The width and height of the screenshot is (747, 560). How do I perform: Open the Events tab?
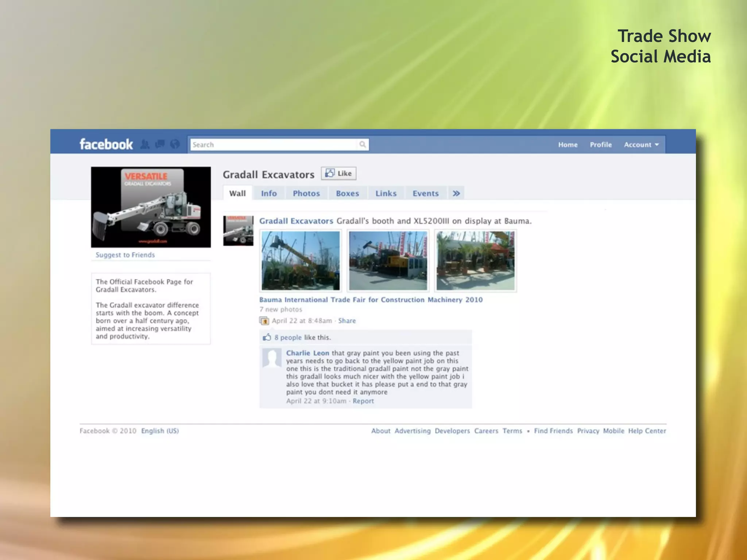pyautogui.click(x=425, y=193)
